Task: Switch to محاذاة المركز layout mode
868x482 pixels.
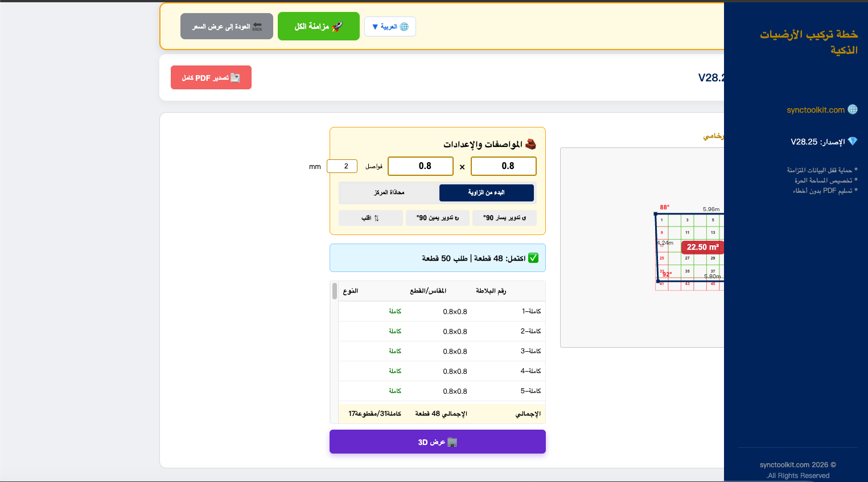Action: [389, 192]
